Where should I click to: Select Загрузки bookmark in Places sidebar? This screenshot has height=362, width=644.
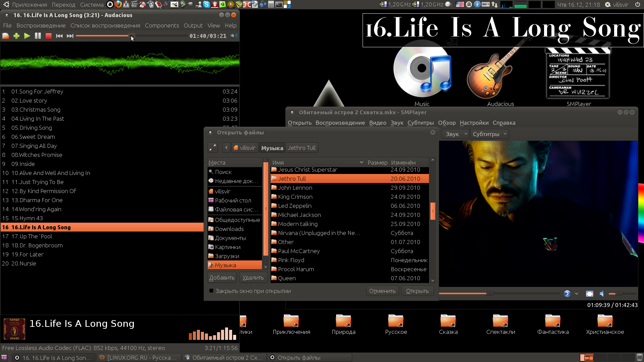click(235, 256)
